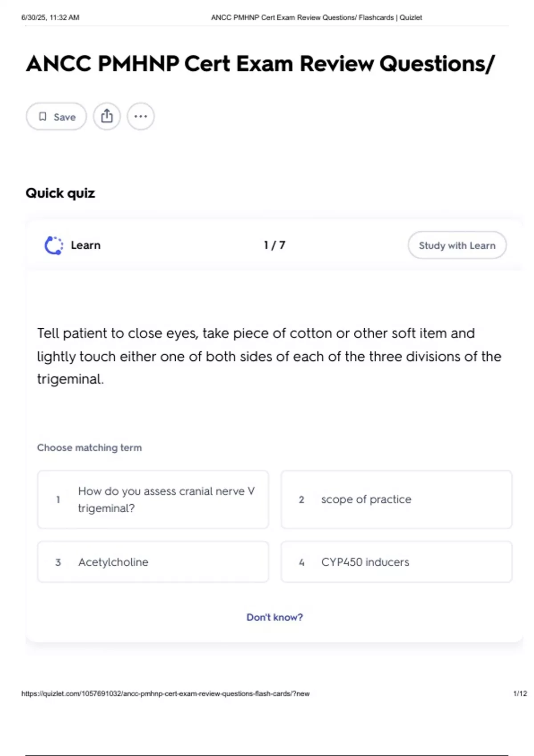Open the quizlet.com URL in the footer
Screen dimensions: 534x756
[166, 694]
